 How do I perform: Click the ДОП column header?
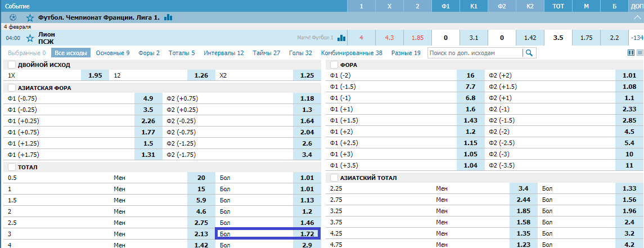[x=637, y=6]
